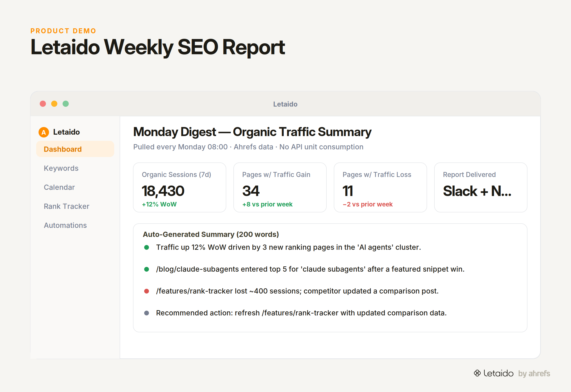Click the red close window dot

click(x=43, y=104)
